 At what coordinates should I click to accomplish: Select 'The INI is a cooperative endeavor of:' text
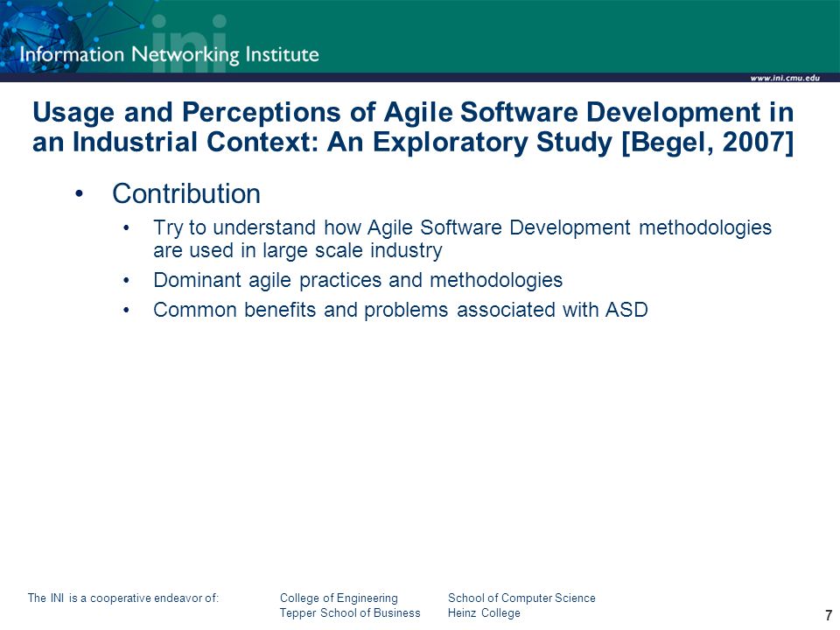[123, 598]
